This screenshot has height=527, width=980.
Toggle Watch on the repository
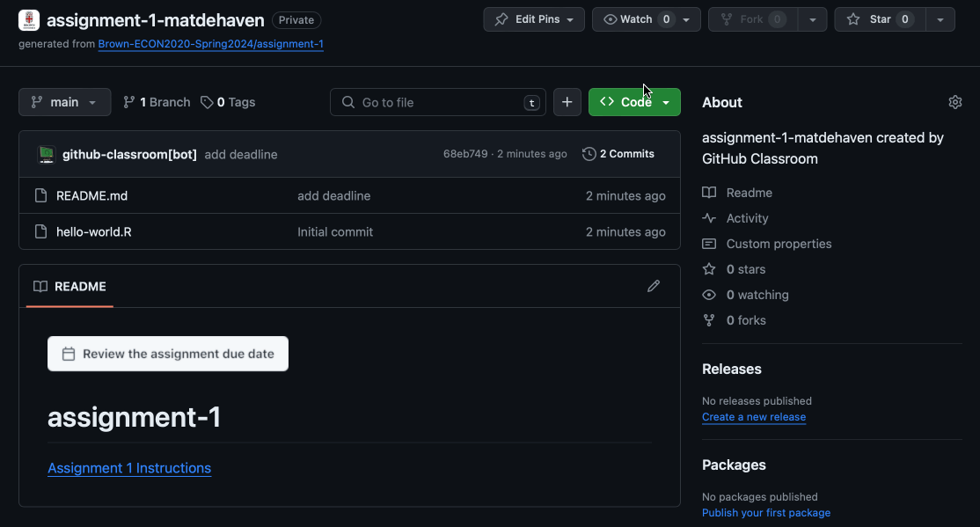(x=627, y=19)
